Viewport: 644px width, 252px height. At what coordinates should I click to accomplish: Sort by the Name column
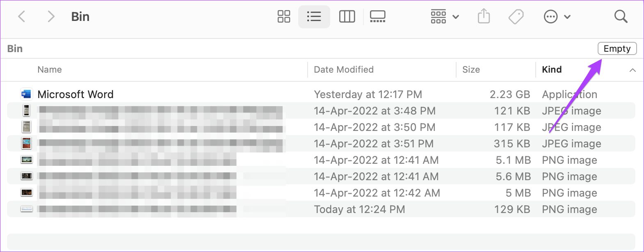(49, 70)
